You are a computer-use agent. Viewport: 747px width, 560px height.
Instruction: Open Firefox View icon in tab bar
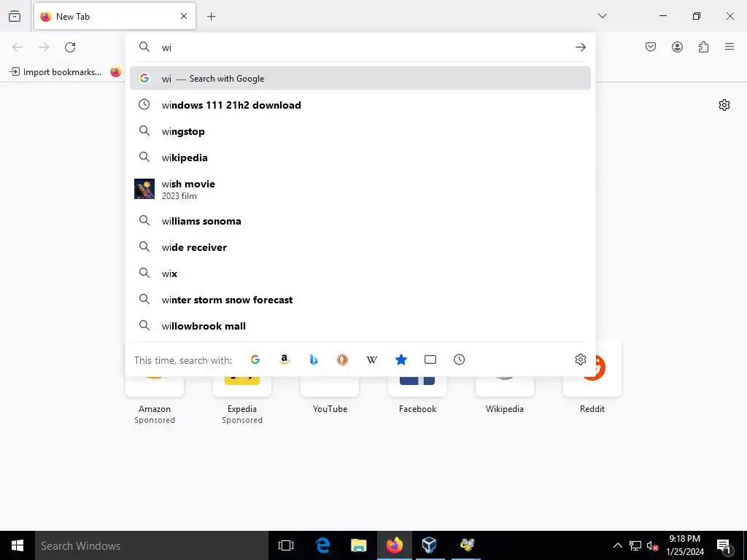(15, 16)
